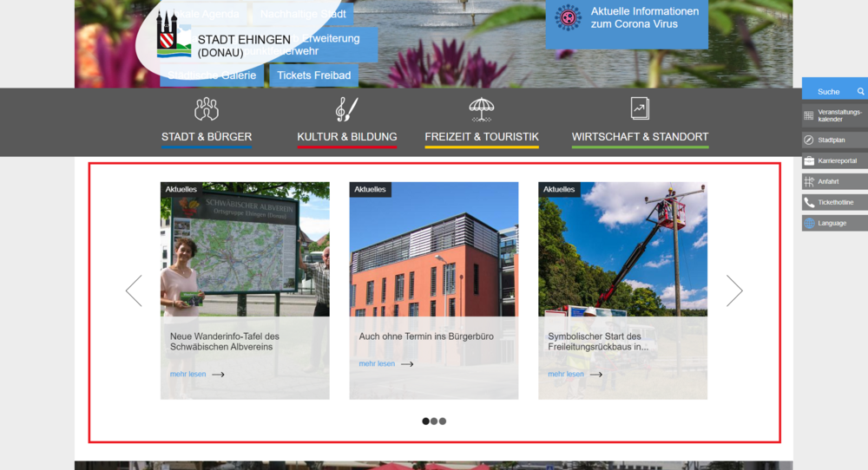Click Aktuelles tag on Freileitungsrückbau card
Screen dimensions: 868x470
[558, 190]
